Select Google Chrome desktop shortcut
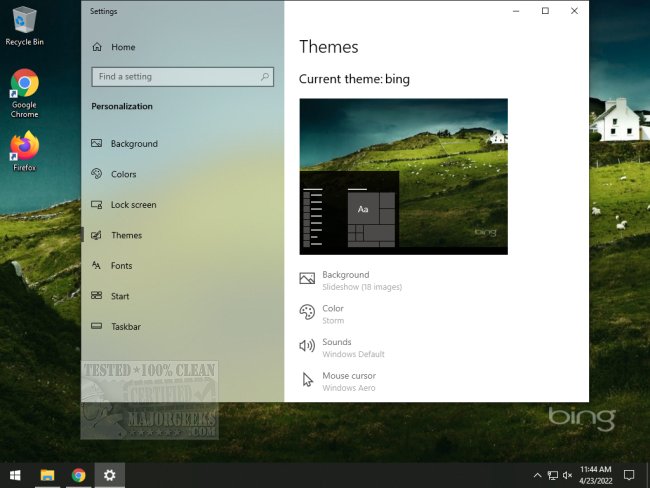 24,94
